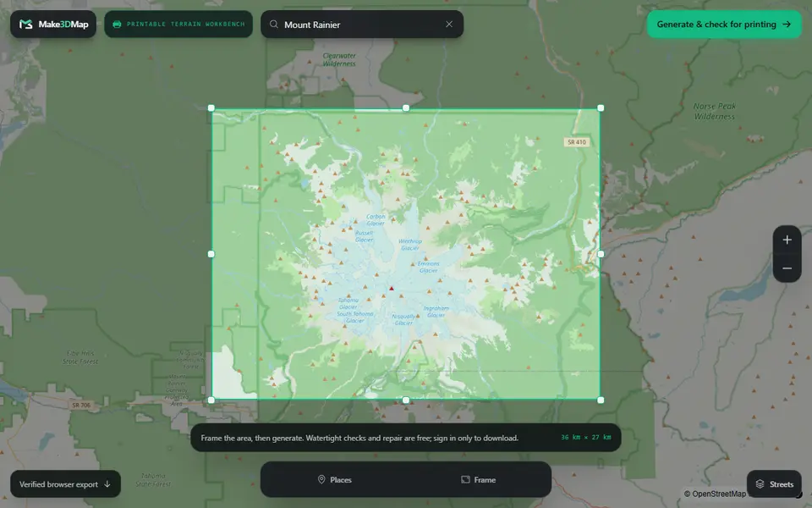The width and height of the screenshot is (812, 508).
Task: Click the Carbon Glacier map label
Action: pos(376,220)
